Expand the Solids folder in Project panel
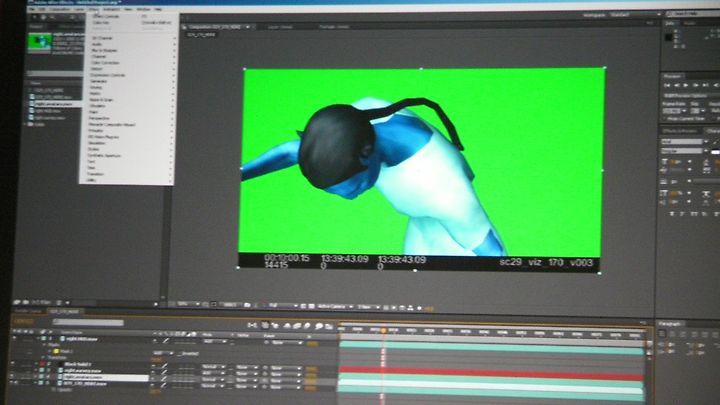 25,124
